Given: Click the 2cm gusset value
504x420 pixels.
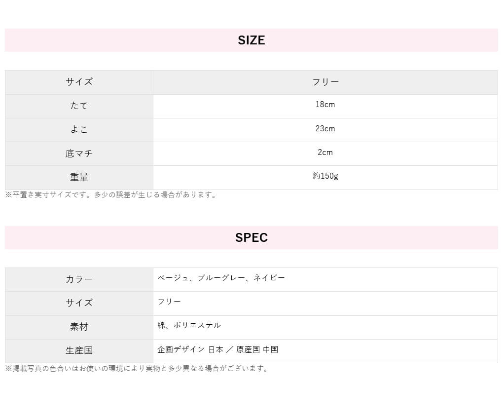Looking at the screenshot, I should pos(325,153).
